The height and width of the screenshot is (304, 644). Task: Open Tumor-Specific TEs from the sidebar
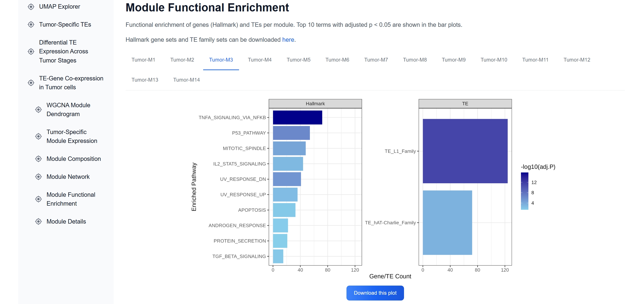[65, 24]
